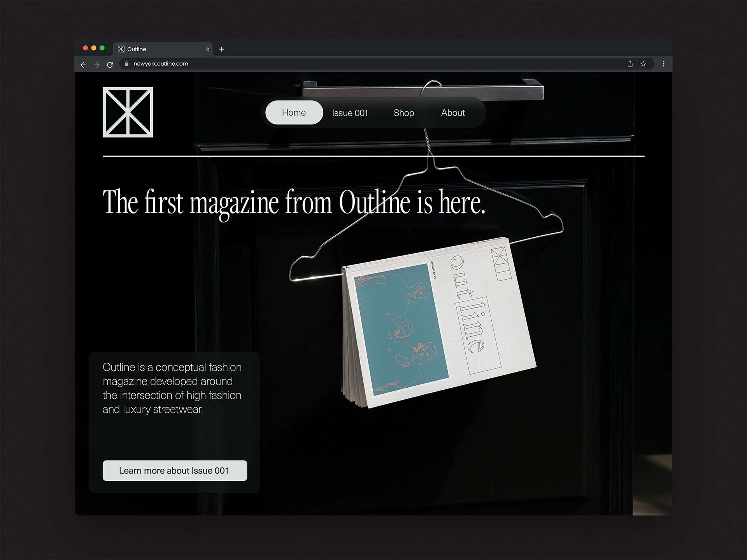Click the green maximize window button
The height and width of the screenshot is (560, 747).
coord(102,48)
